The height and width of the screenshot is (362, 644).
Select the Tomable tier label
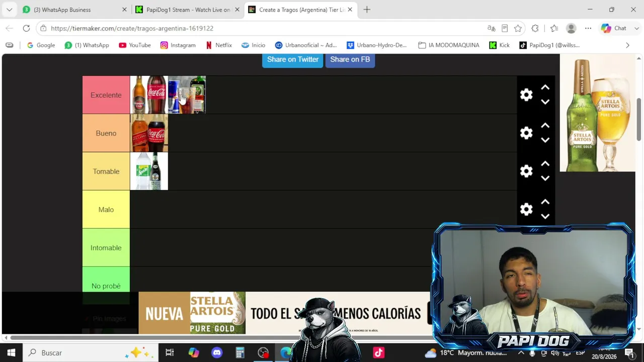coord(106,171)
